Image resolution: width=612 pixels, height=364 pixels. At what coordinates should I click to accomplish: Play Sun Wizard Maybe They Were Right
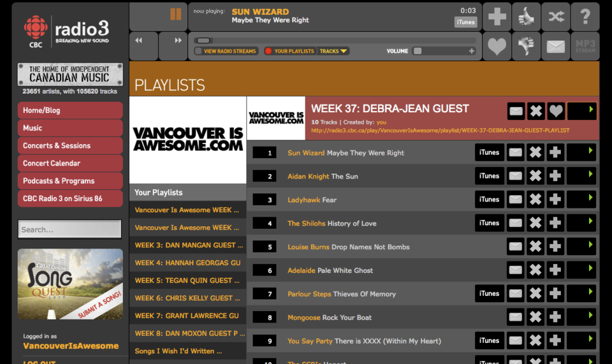tap(581, 152)
